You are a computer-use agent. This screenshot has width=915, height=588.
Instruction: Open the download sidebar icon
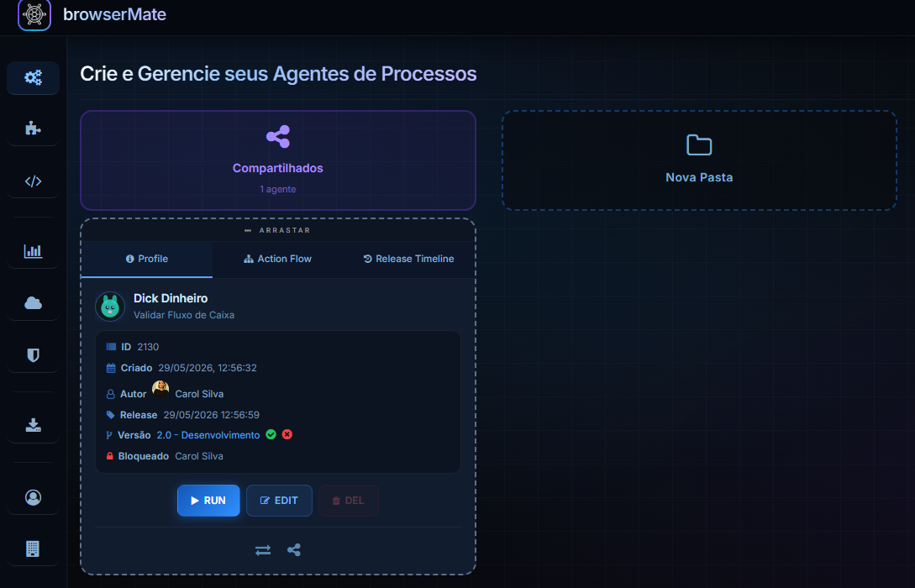point(34,425)
